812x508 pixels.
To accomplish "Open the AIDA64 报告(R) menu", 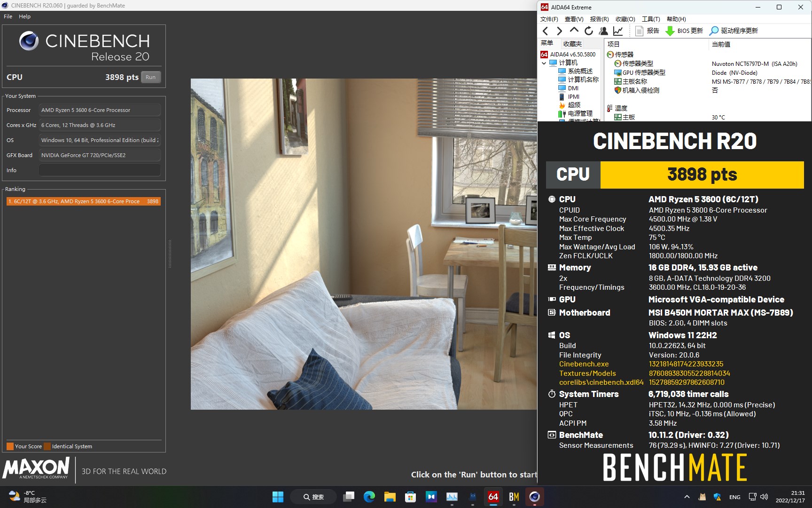I will [599, 19].
